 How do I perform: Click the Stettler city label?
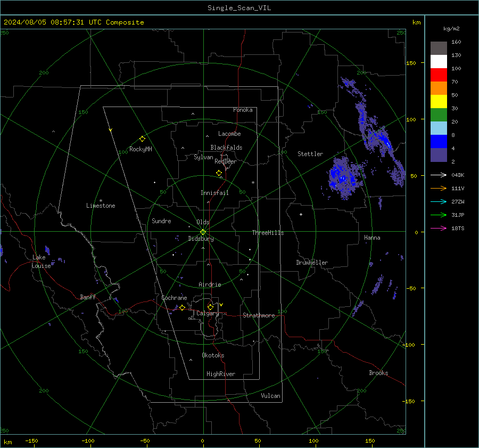click(x=310, y=154)
